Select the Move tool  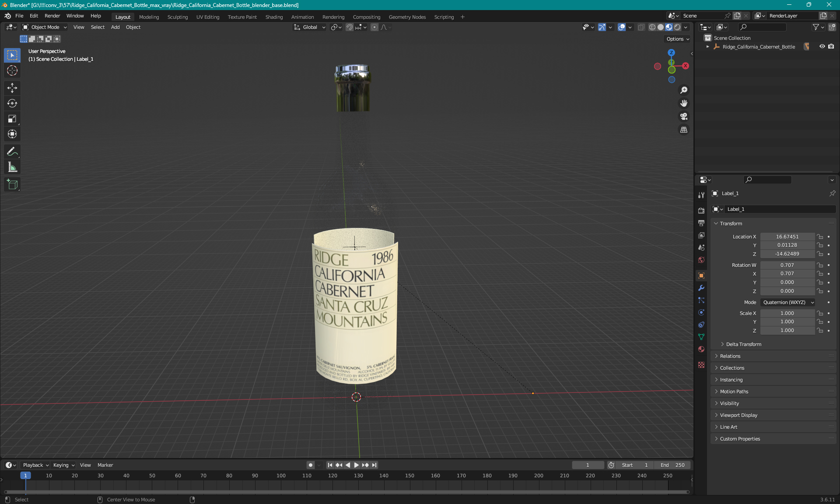point(12,88)
